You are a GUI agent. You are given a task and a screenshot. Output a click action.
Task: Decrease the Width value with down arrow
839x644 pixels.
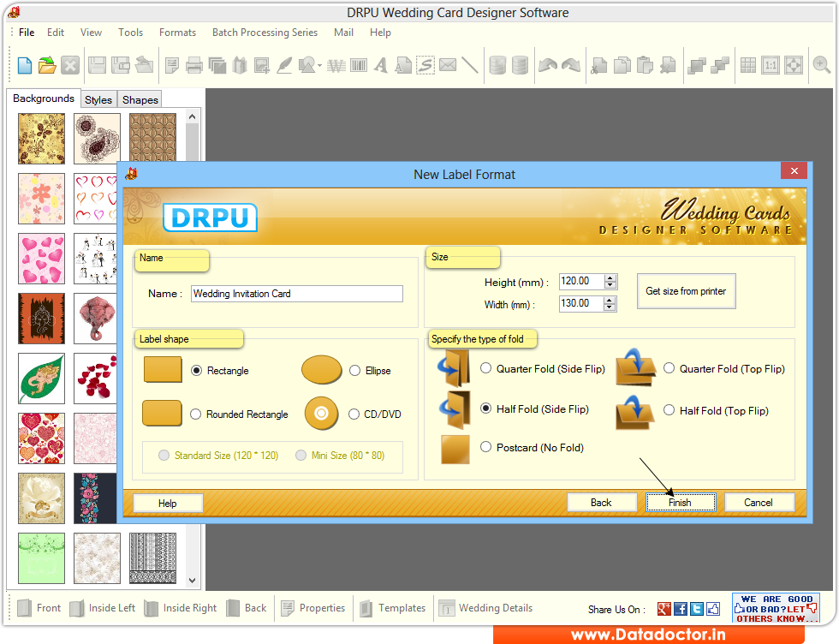point(610,307)
